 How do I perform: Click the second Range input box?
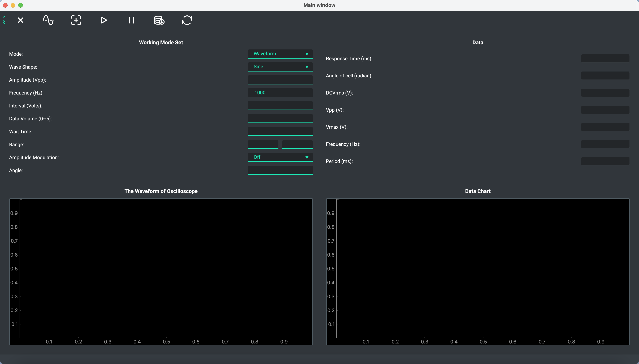(x=297, y=145)
